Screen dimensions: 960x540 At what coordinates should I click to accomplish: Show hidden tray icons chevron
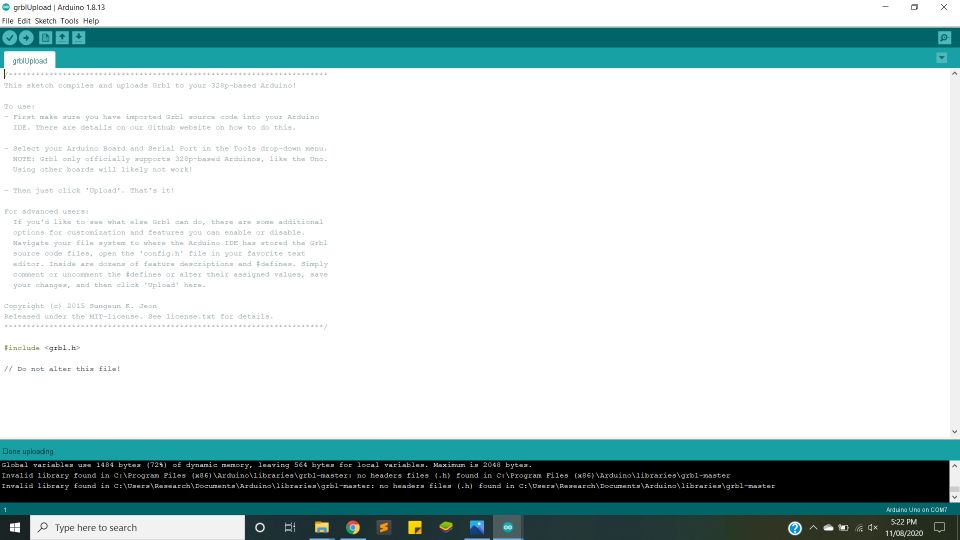[813, 528]
